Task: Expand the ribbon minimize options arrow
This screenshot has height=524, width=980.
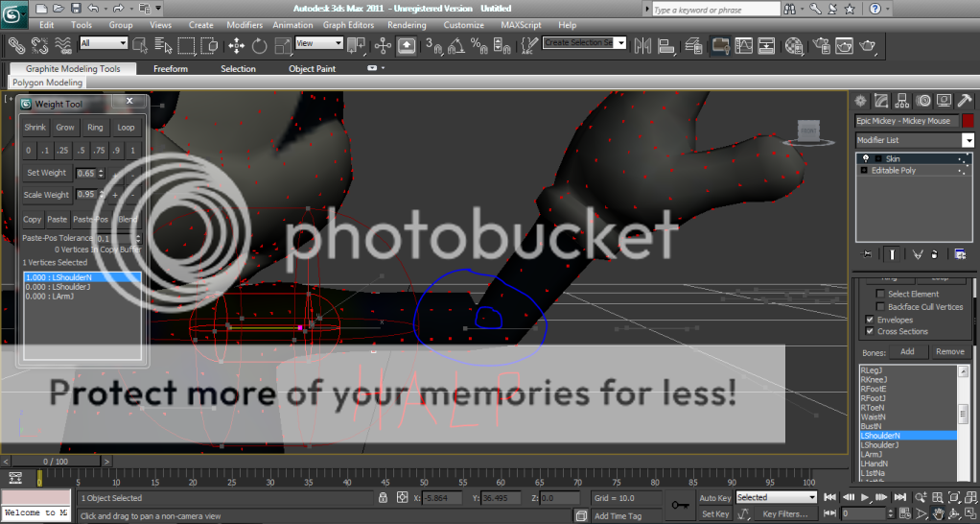Action: [x=383, y=68]
